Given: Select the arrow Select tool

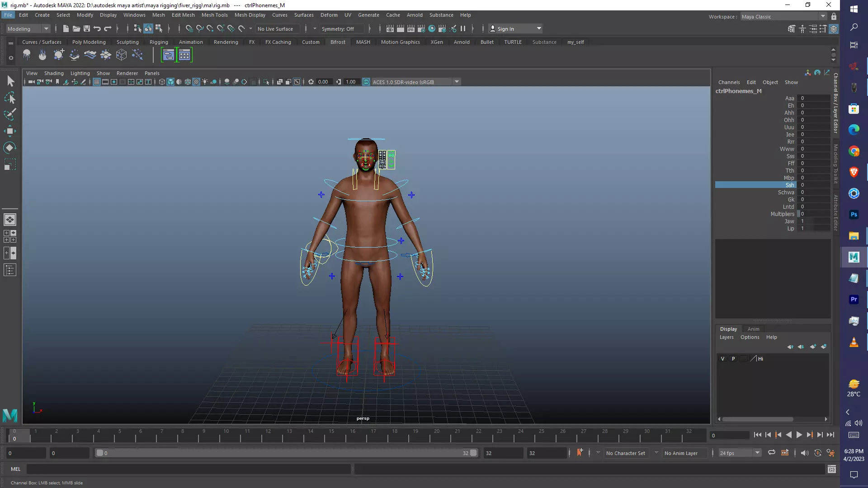Looking at the screenshot, I should tap(10, 81).
